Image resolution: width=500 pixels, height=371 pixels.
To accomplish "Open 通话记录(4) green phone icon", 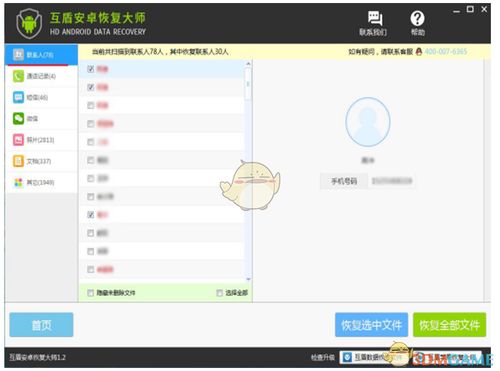I will [x=18, y=76].
